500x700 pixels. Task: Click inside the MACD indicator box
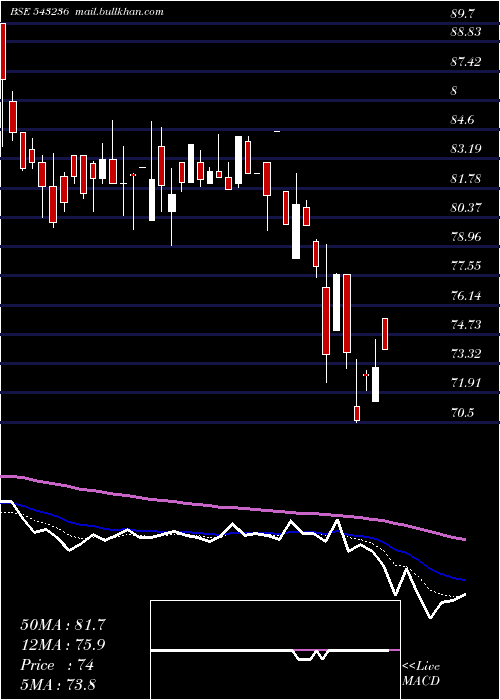click(x=275, y=650)
